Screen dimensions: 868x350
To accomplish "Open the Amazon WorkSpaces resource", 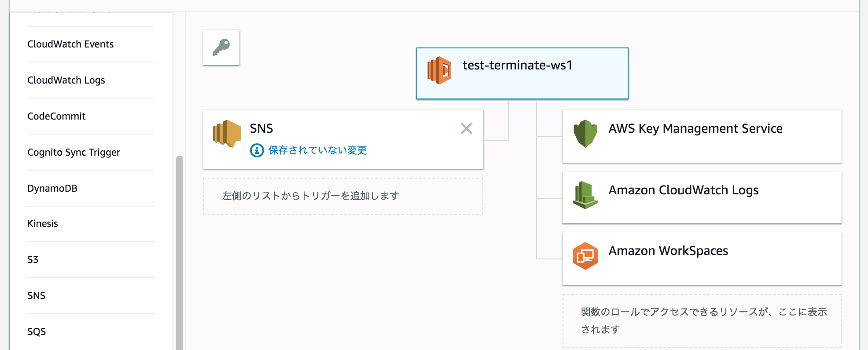I will point(702,259).
